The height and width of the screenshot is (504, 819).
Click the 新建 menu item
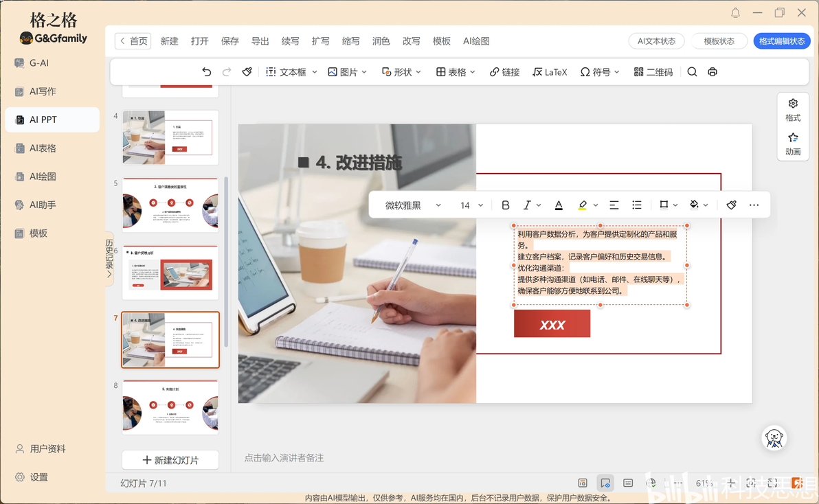click(x=169, y=41)
